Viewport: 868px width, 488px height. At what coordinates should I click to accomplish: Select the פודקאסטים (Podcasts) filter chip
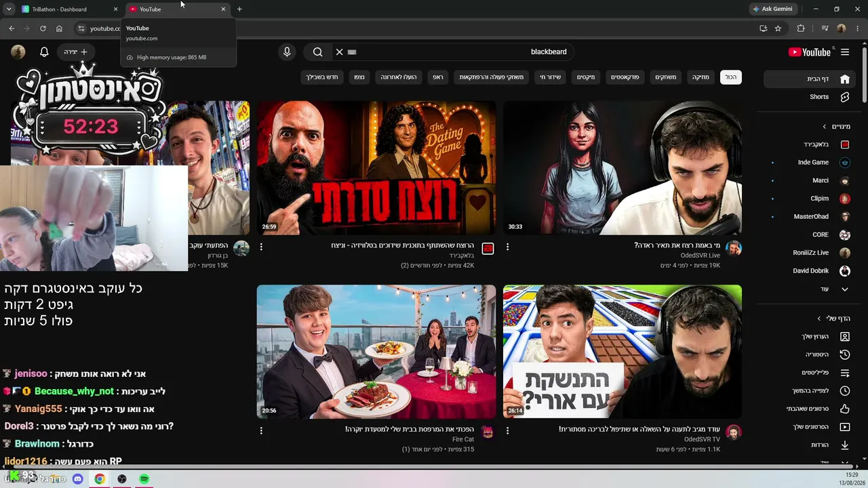pyautogui.click(x=625, y=77)
